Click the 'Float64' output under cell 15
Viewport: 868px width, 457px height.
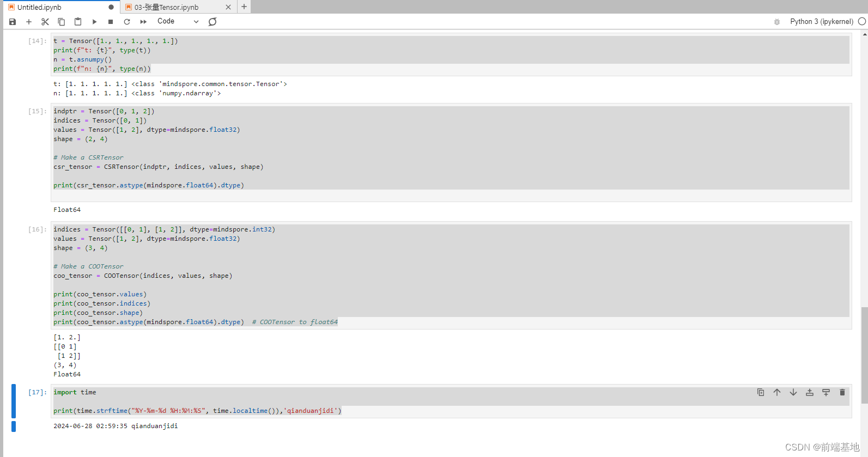(x=67, y=210)
